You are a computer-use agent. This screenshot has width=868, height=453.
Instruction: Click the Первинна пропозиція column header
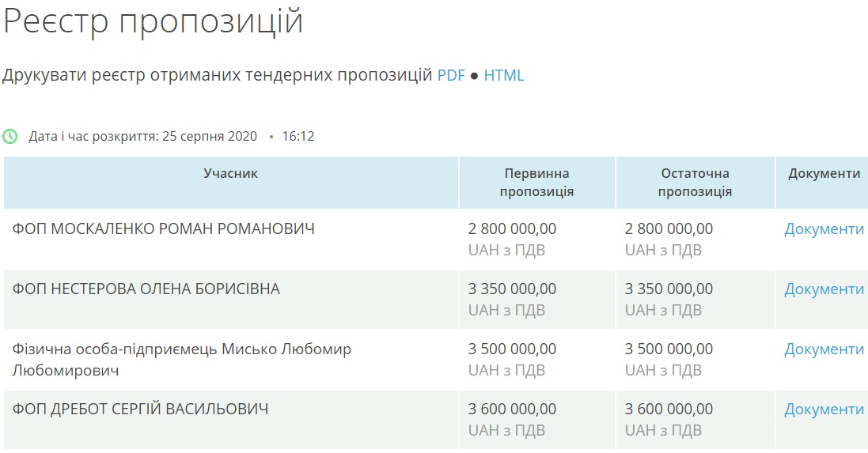coord(536,183)
